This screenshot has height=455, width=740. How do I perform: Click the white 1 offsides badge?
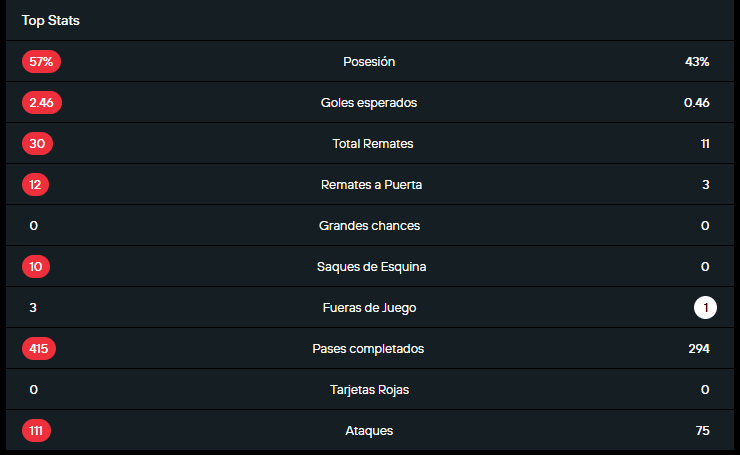point(705,308)
